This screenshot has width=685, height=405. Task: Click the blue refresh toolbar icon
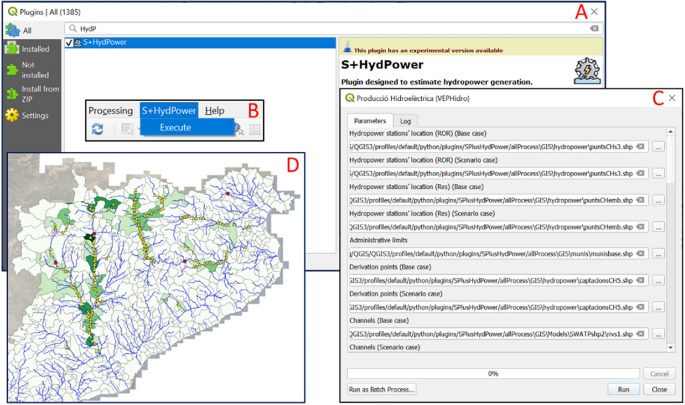(97, 129)
